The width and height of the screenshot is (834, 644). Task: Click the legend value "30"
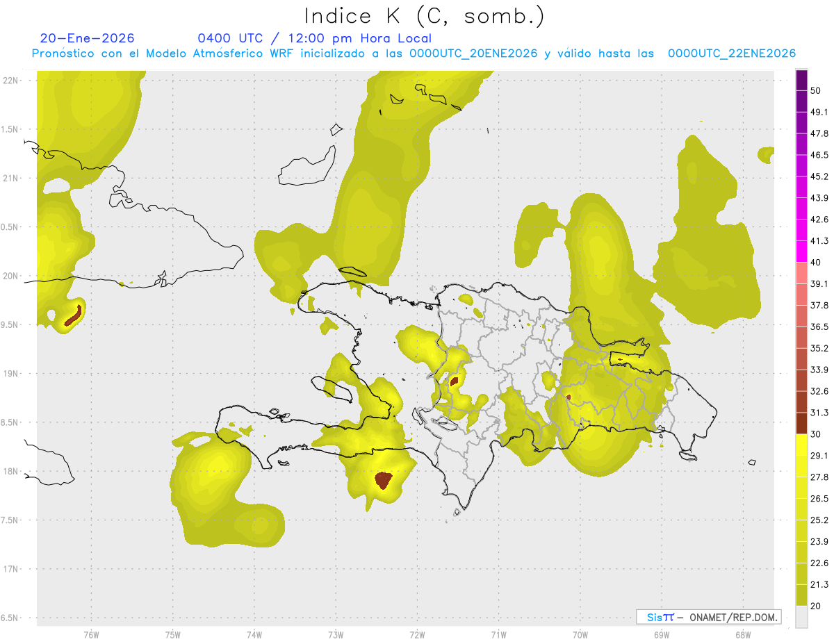point(816,434)
